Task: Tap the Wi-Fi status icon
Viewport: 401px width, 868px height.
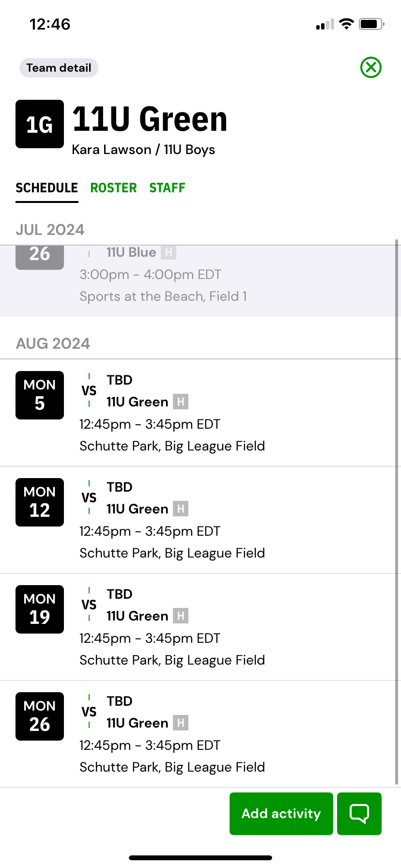Action: pyautogui.click(x=346, y=24)
